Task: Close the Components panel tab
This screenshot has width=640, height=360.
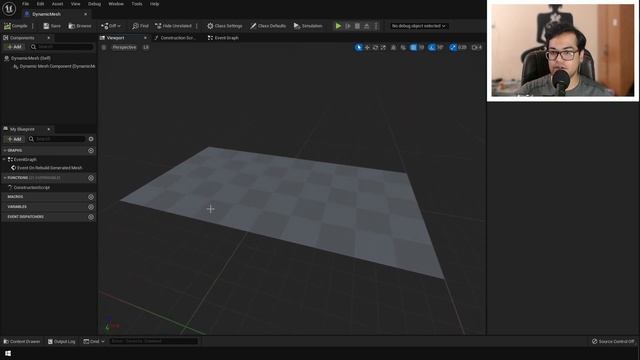Action: [x=49, y=38]
